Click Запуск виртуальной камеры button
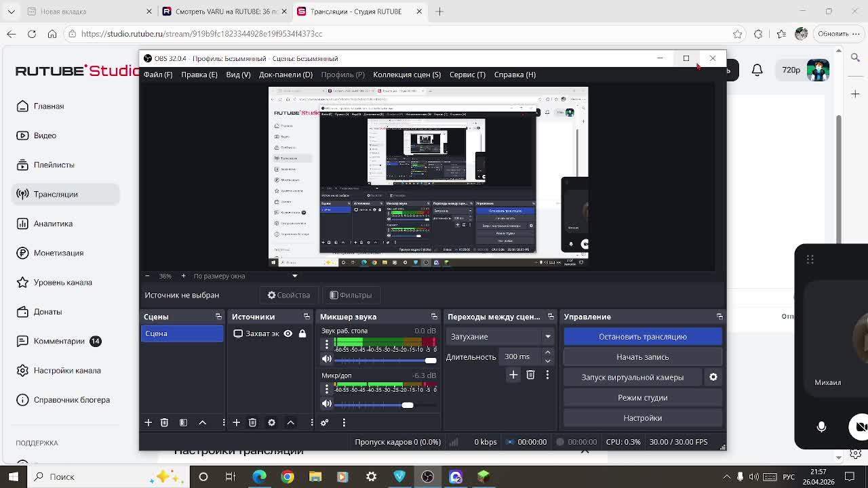 (633, 377)
